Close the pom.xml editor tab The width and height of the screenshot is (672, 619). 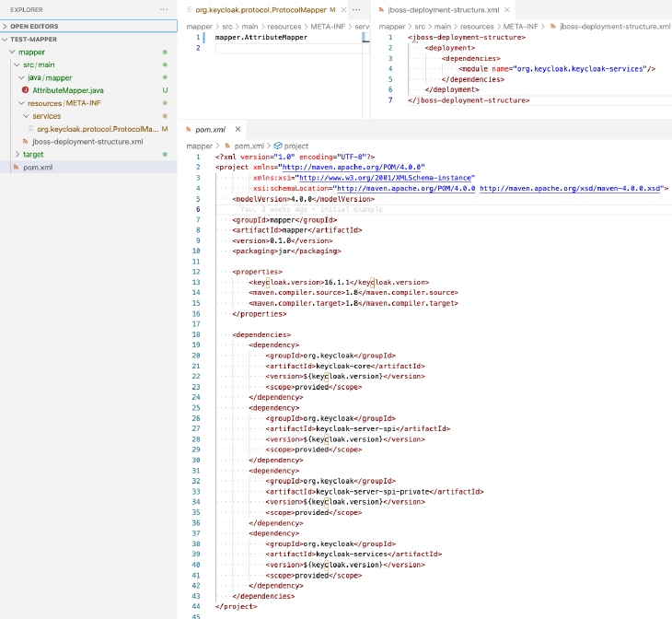[x=238, y=130]
